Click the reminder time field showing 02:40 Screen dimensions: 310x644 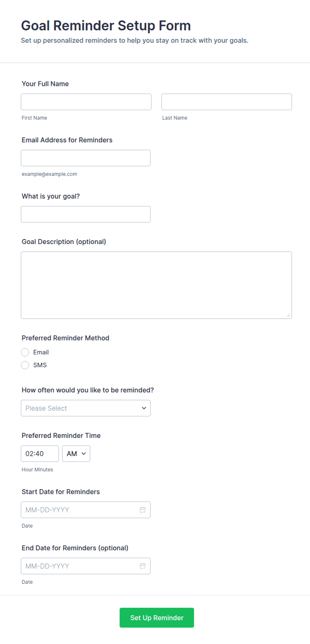(40, 454)
